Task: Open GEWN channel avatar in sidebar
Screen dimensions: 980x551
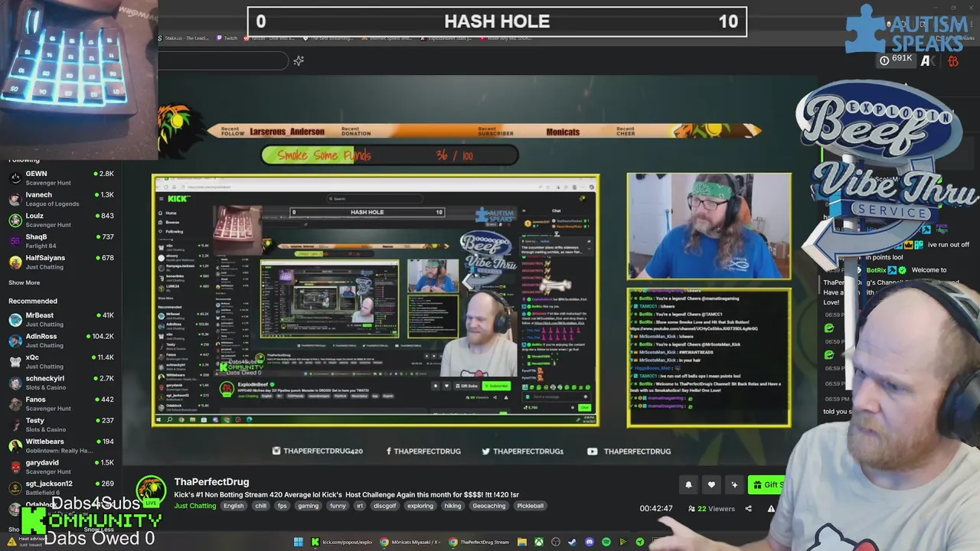Action: [x=15, y=178]
